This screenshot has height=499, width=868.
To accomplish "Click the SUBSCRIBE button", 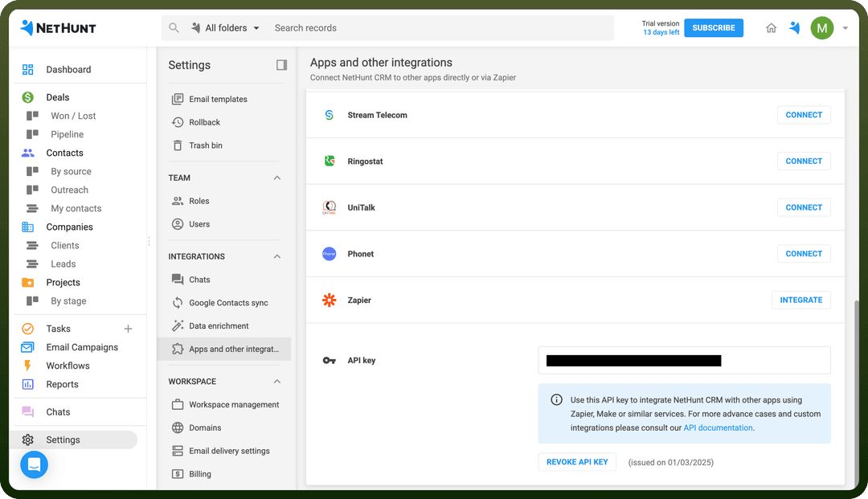I will click(714, 27).
